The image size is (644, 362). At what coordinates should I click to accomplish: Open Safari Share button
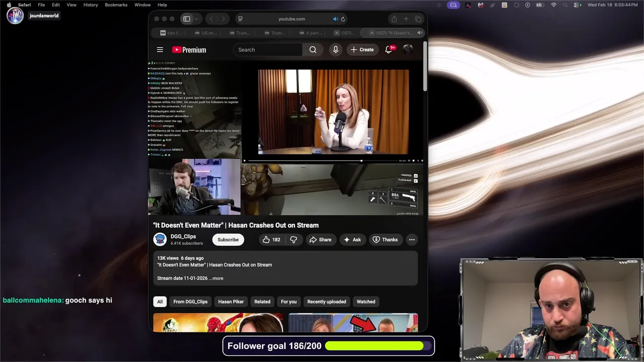coord(394,19)
